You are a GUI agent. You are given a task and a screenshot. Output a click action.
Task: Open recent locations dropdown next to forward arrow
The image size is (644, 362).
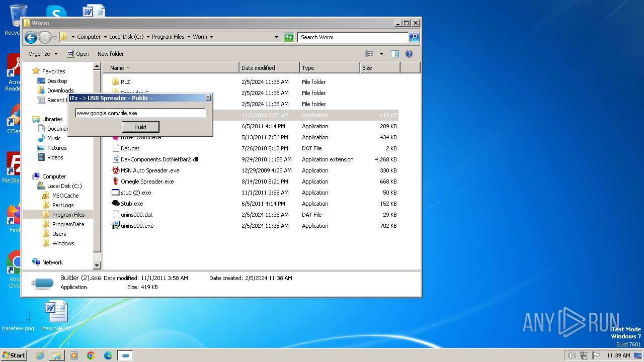pyautogui.click(x=54, y=38)
